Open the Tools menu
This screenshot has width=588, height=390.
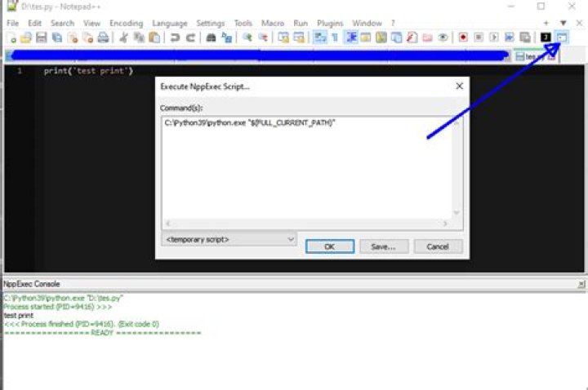point(243,23)
